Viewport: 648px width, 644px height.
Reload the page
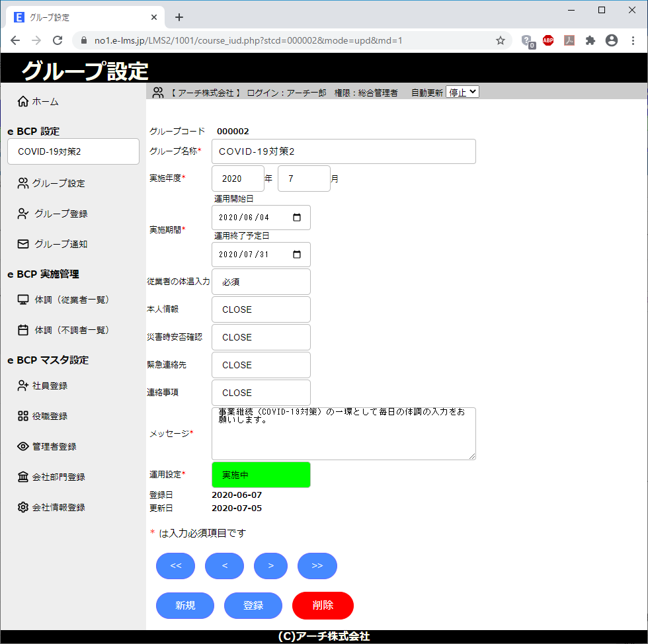point(58,40)
